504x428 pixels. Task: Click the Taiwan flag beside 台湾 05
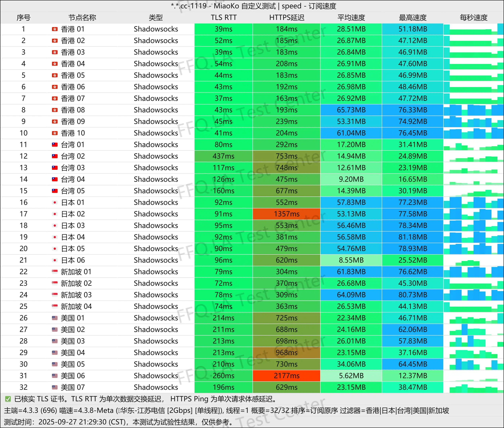[55, 191]
